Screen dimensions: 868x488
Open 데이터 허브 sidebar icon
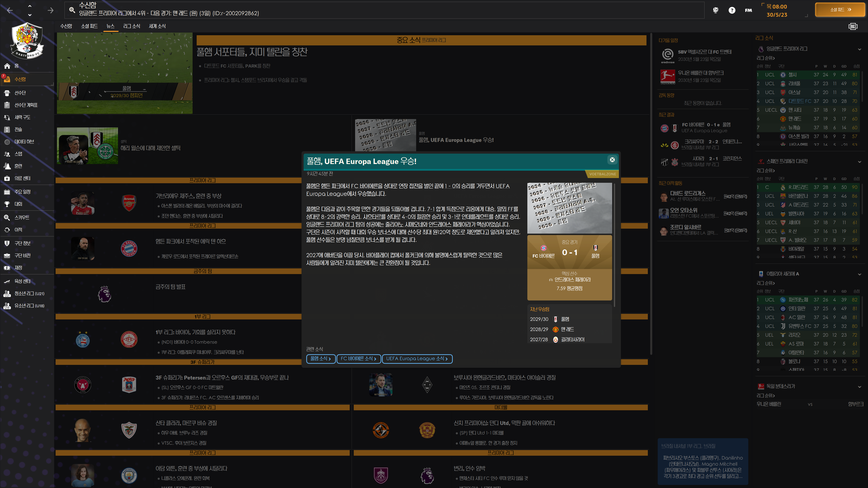[x=7, y=142]
